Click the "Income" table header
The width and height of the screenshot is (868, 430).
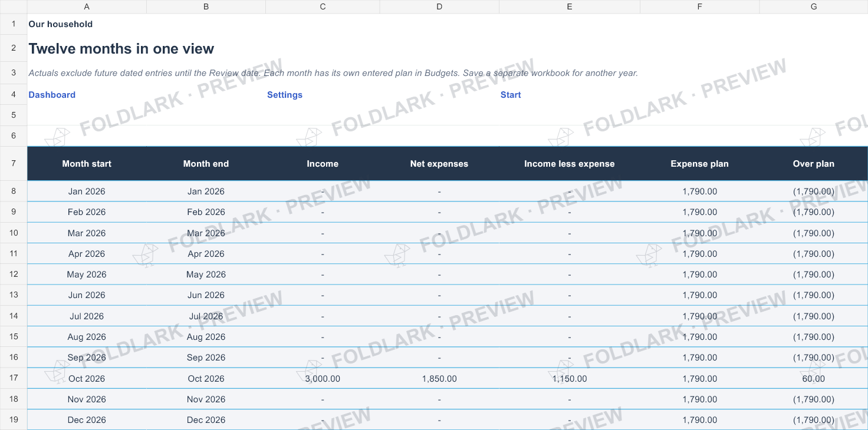pyautogui.click(x=323, y=164)
